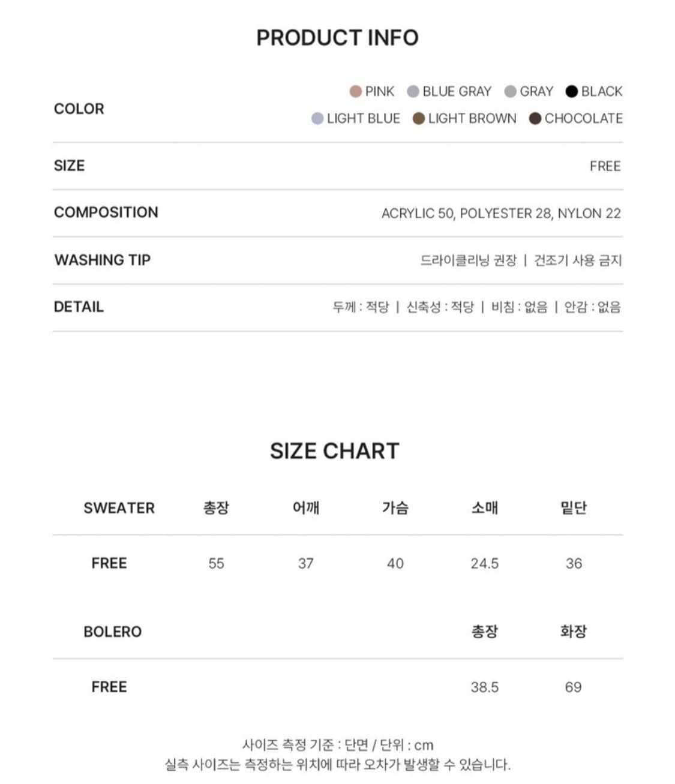Click the 드라이클리닝 권장 washing text
The height and width of the screenshot is (784, 675).
[468, 260]
